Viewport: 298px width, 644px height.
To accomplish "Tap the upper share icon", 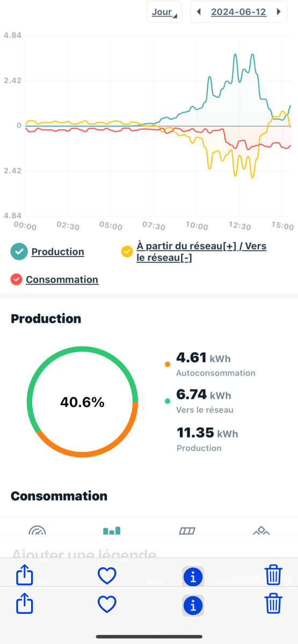I will tap(25, 576).
